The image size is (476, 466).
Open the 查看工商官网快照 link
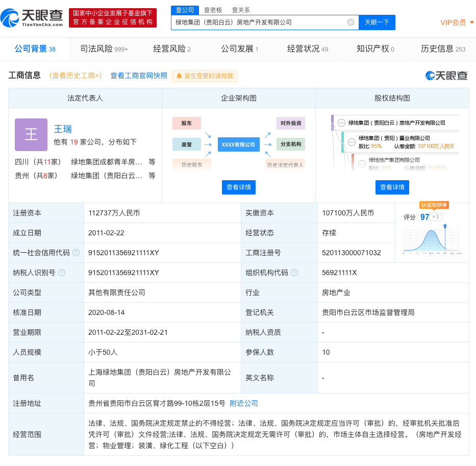coord(139,76)
